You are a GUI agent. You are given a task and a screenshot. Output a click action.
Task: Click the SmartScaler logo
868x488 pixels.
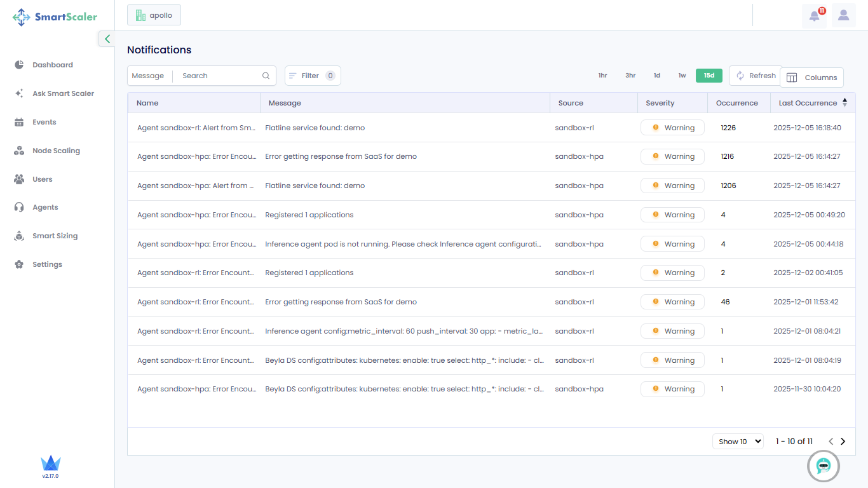point(55,17)
